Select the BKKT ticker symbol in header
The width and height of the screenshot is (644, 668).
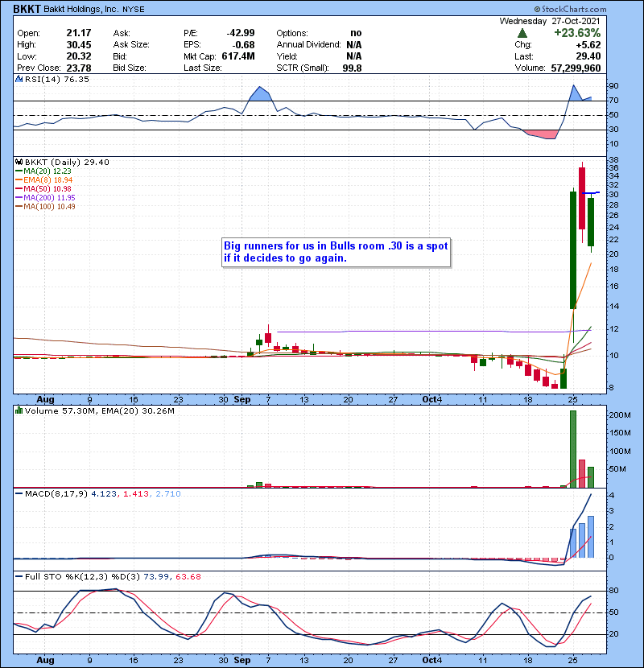click(27, 9)
